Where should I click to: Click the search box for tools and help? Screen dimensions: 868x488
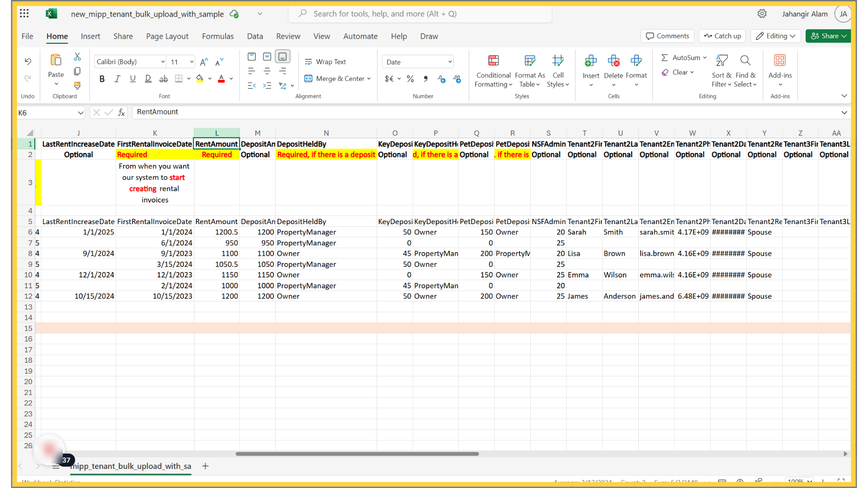click(420, 14)
